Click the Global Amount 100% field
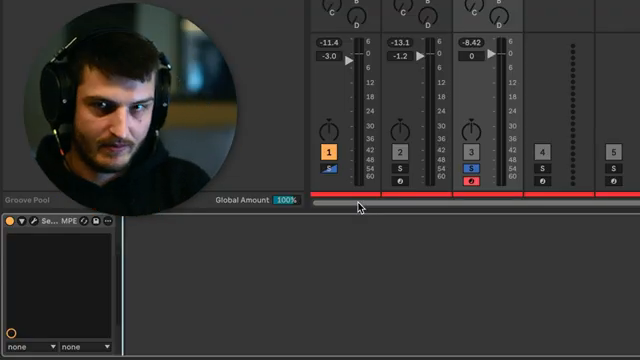Screen dimensions: 640x360 coord(287,200)
